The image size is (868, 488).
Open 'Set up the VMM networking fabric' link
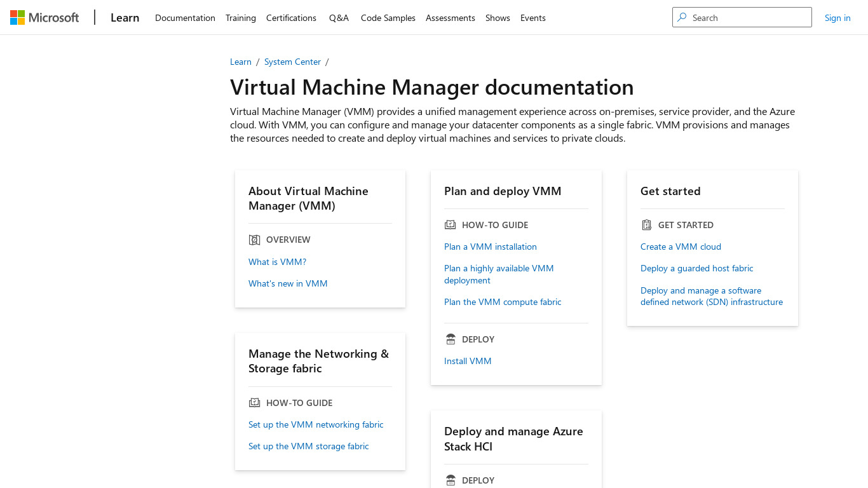coord(316,424)
